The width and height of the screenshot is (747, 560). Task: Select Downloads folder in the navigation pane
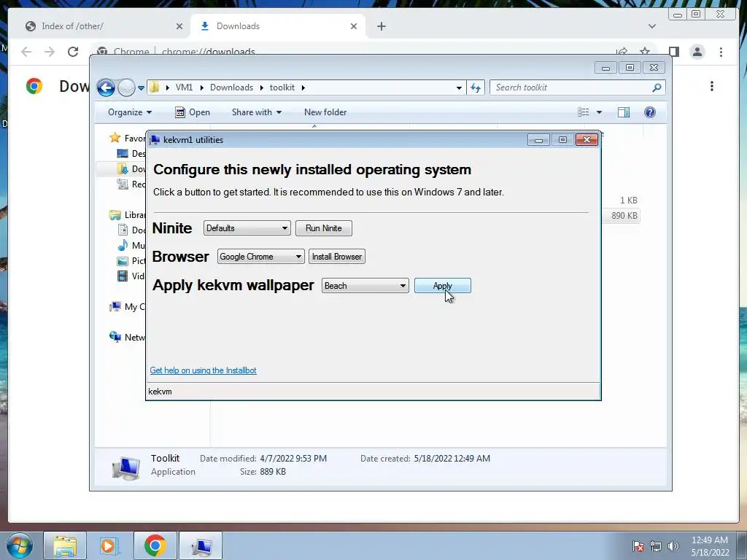pos(131,168)
